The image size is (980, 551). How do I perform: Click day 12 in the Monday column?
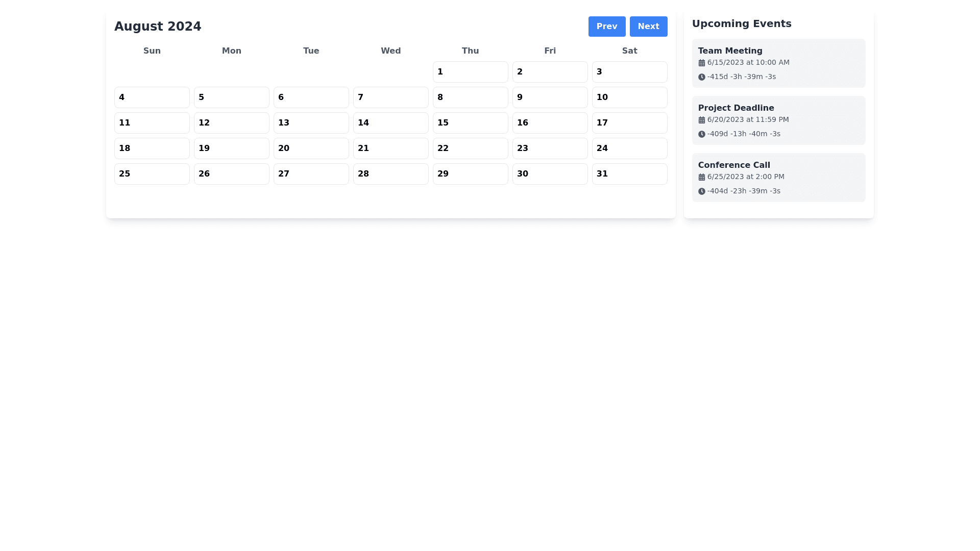coord(231,123)
